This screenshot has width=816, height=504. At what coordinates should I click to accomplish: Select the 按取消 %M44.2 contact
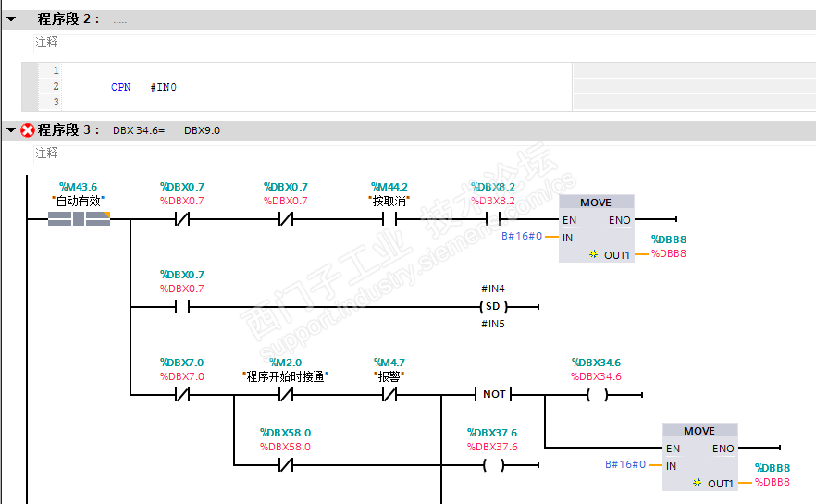click(x=389, y=219)
